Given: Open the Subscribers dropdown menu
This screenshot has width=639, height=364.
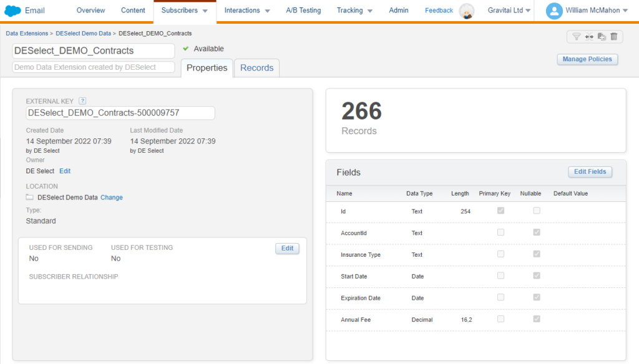Looking at the screenshot, I should click(x=184, y=11).
